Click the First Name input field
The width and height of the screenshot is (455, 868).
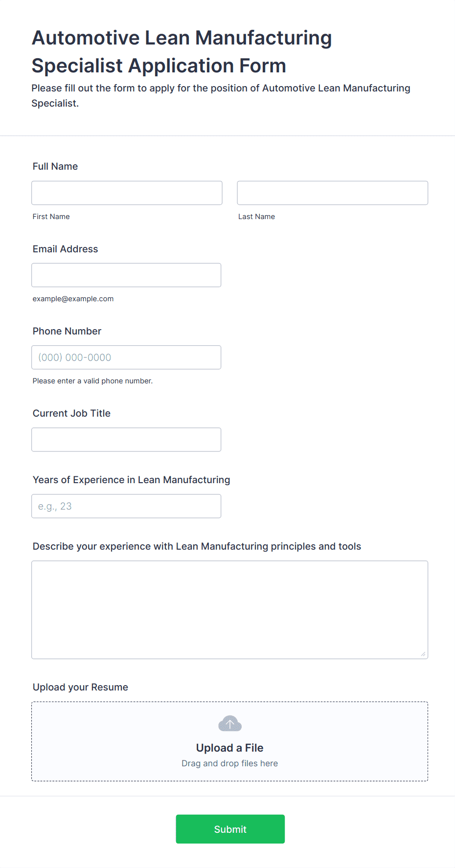point(127,193)
